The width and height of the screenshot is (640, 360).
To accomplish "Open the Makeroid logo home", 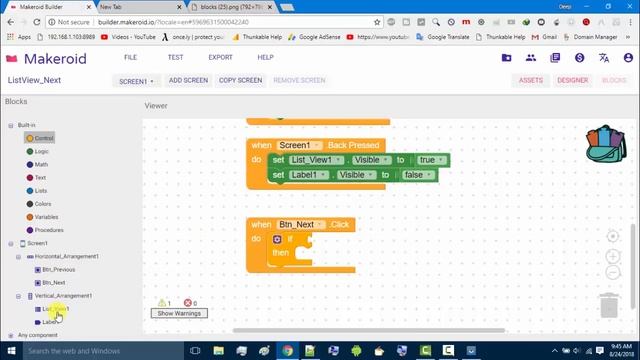I will click(x=46, y=59).
